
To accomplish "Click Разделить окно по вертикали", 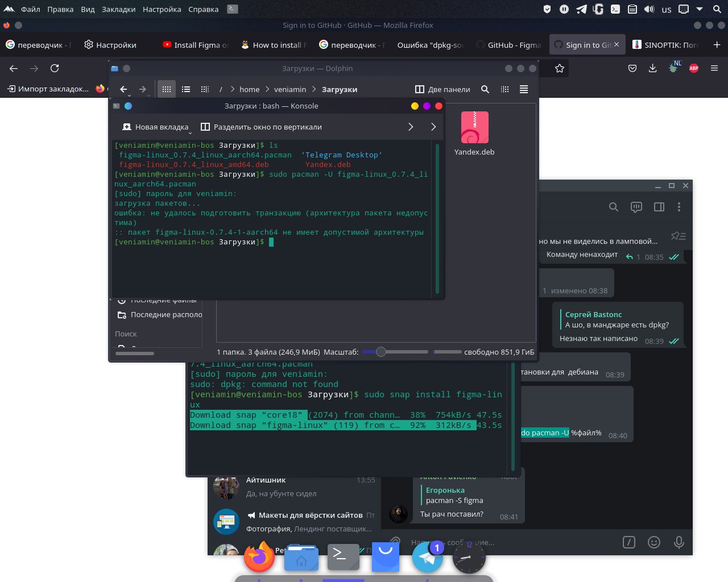I will coord(262,127).
